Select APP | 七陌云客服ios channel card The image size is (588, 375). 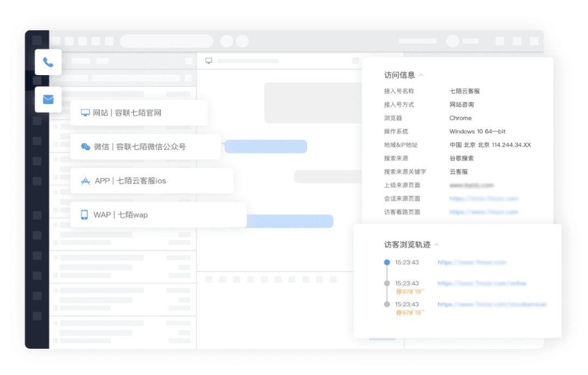click(152, 181)
